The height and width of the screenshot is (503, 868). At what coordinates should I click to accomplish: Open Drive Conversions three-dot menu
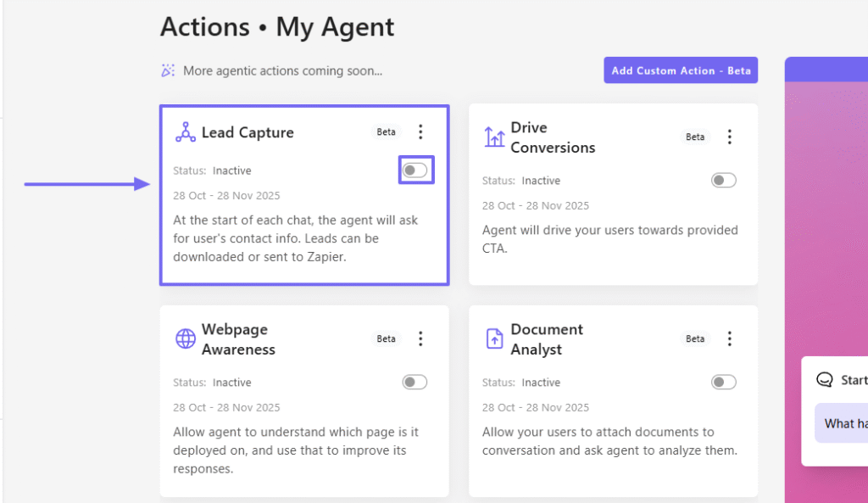(730, 137)
